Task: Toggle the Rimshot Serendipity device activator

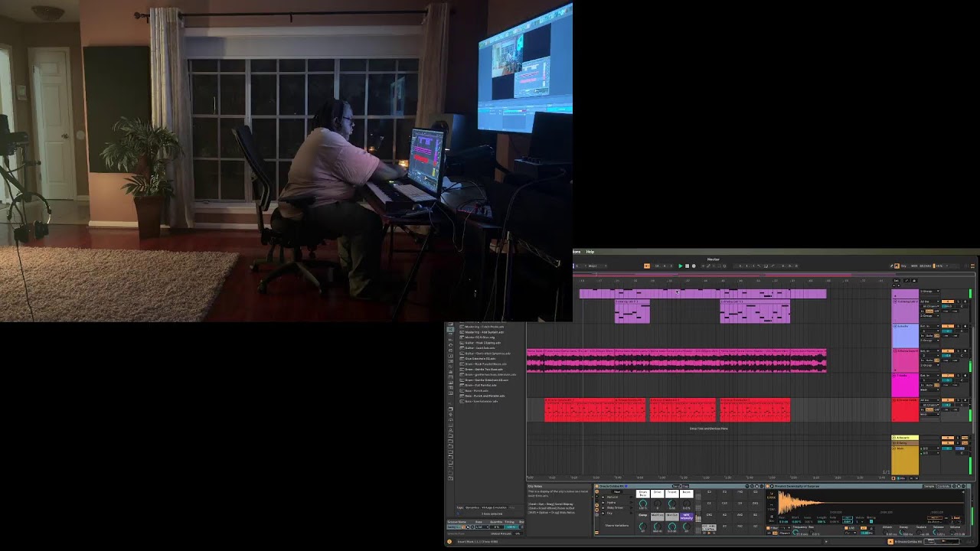Action: pyautogui.click(x=767, y=486)
